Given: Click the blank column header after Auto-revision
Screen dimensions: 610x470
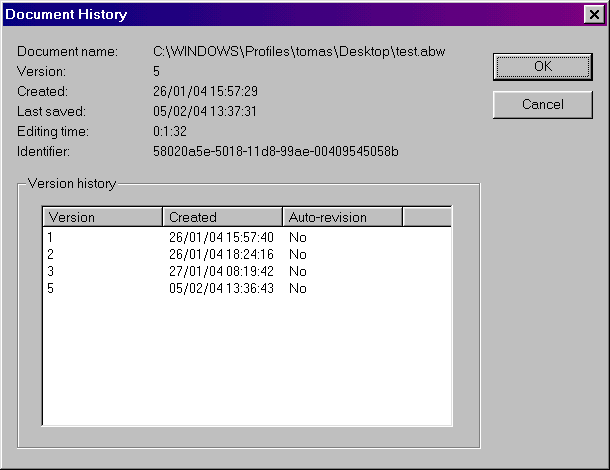Looking at the screenshot, I should click(426, 217).
